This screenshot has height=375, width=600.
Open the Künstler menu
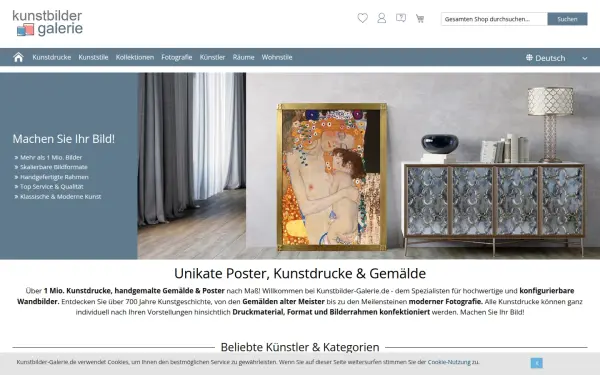212,57
